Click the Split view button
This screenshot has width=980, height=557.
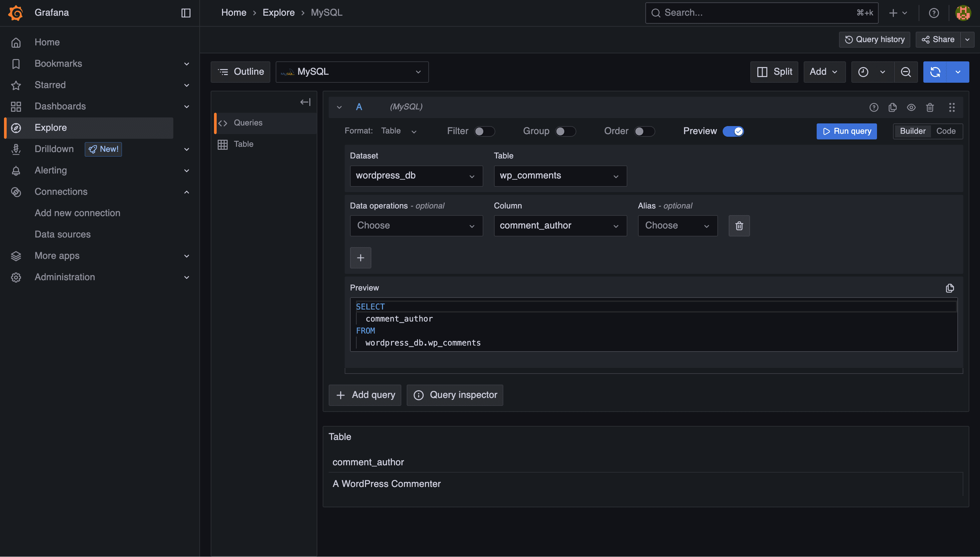pos(774,72)
